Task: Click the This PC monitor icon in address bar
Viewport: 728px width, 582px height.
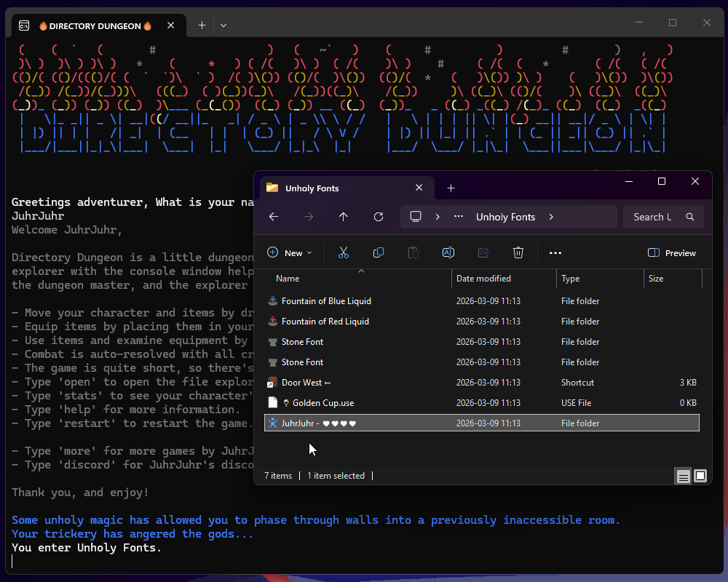Action: point(416,217)
